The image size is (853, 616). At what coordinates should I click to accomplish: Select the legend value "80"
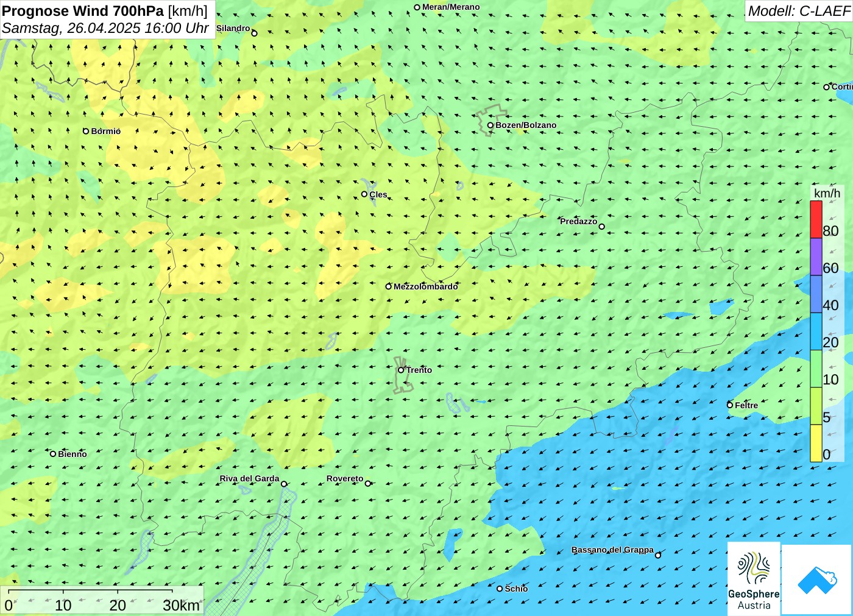click(x=830, y=231)
